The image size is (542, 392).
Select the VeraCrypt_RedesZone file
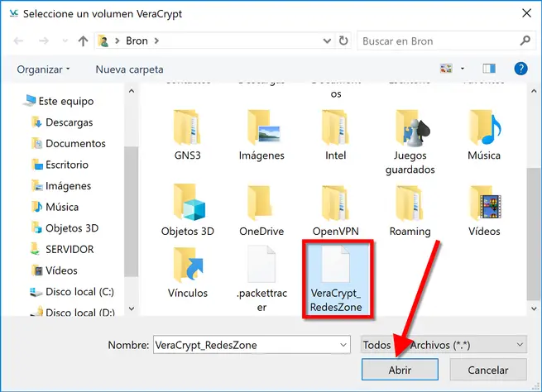pyautogui.click(x=336, y=279)
